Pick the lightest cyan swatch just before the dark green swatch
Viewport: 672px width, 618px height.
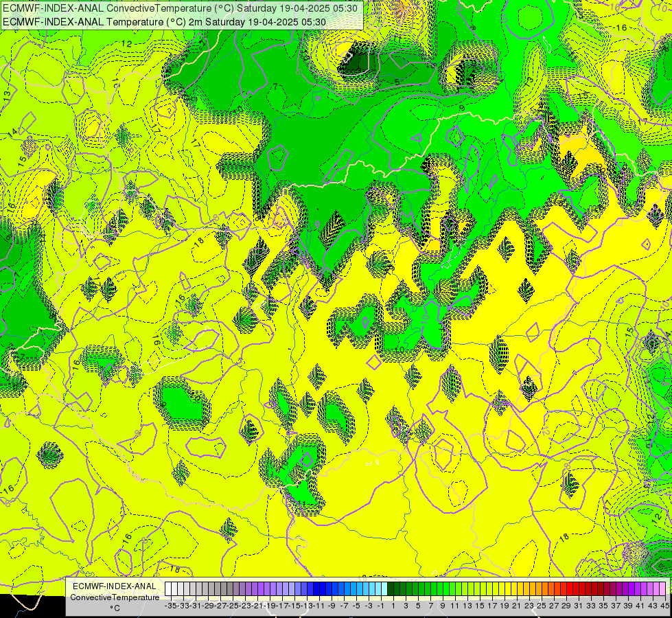384,588
